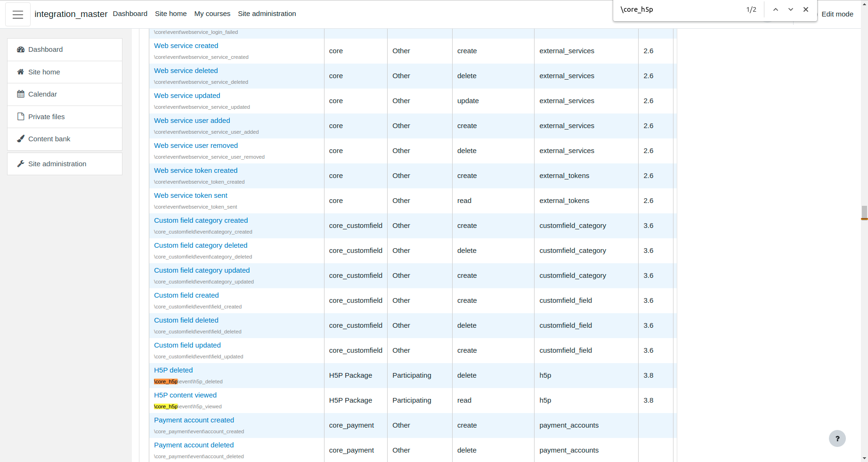The image size is (868, 462).
Task: Click the Calendar icon in sidebar
Action: [x=21, y=94]
